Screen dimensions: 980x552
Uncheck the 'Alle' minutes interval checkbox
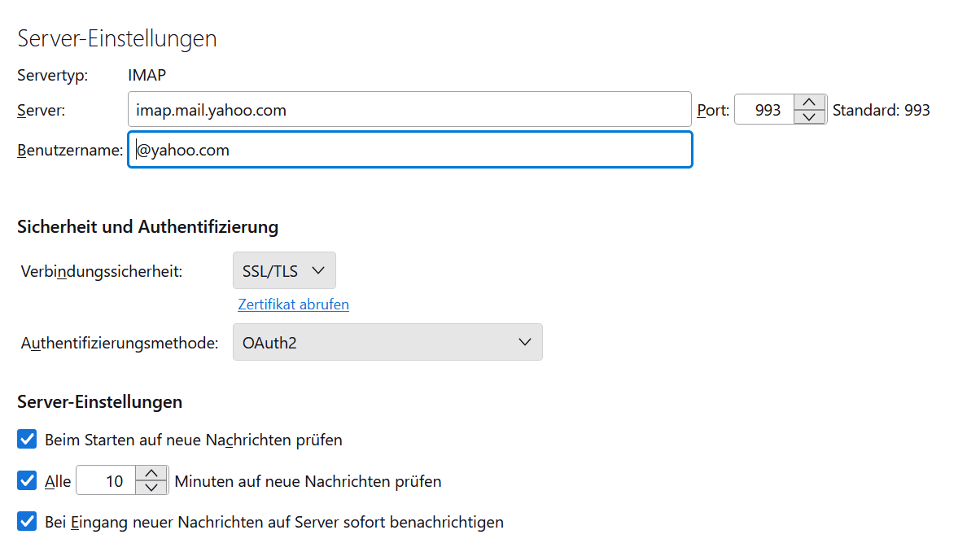coord(28,481)
